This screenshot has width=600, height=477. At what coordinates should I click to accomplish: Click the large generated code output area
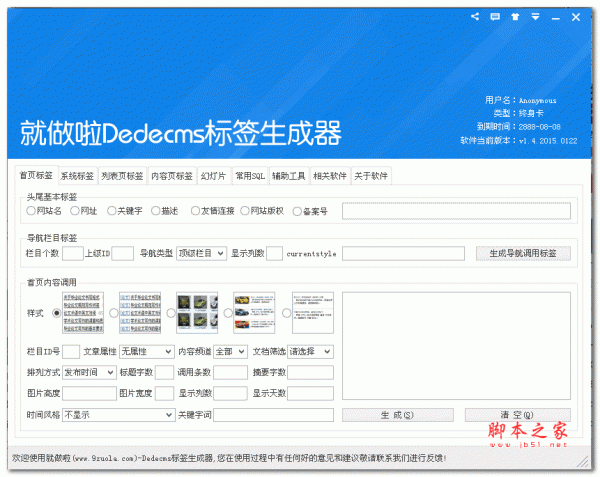point(456,346)
